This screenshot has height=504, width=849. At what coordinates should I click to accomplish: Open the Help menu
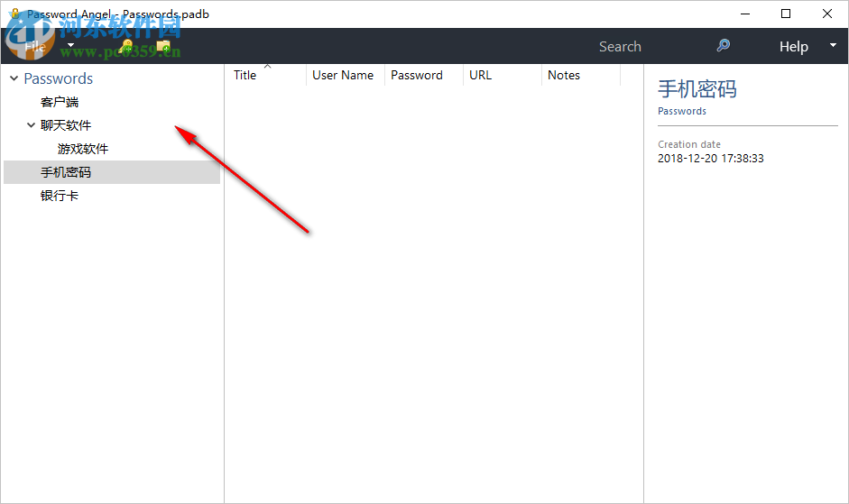(x=794, y=47)
